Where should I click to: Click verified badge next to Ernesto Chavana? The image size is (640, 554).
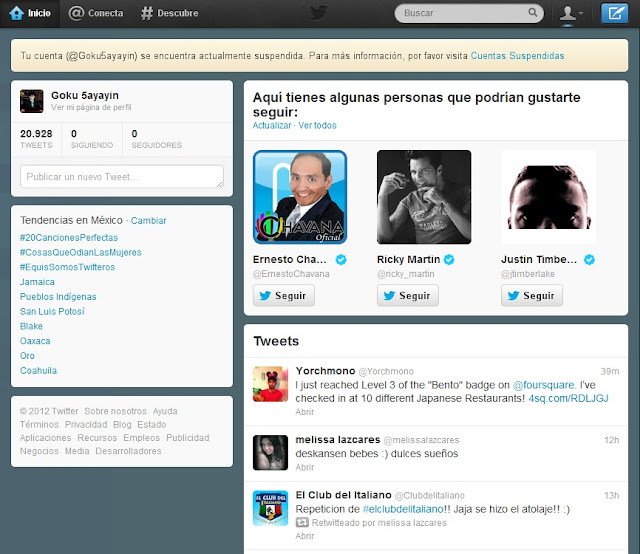pyautogui.click(x=341, y=260)
